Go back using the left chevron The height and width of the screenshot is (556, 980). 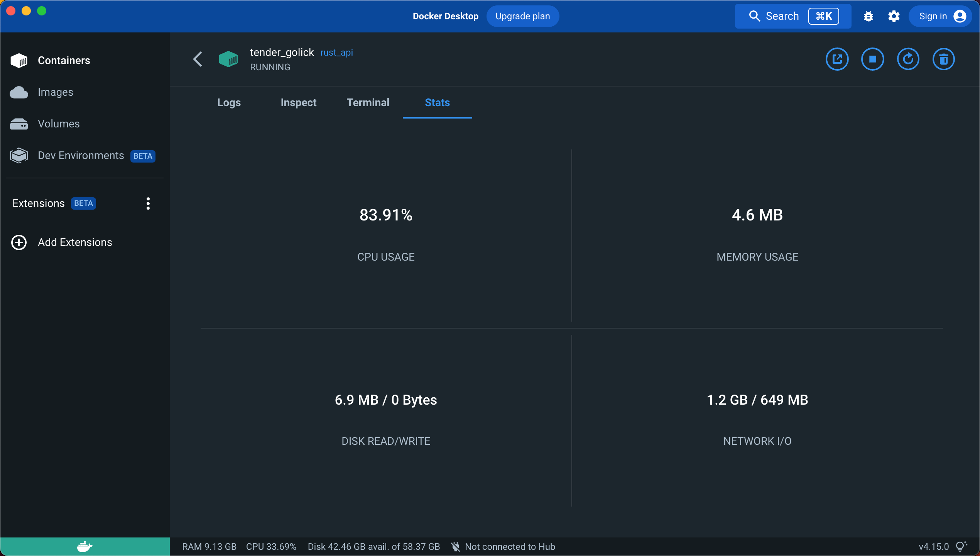point(198,59)
